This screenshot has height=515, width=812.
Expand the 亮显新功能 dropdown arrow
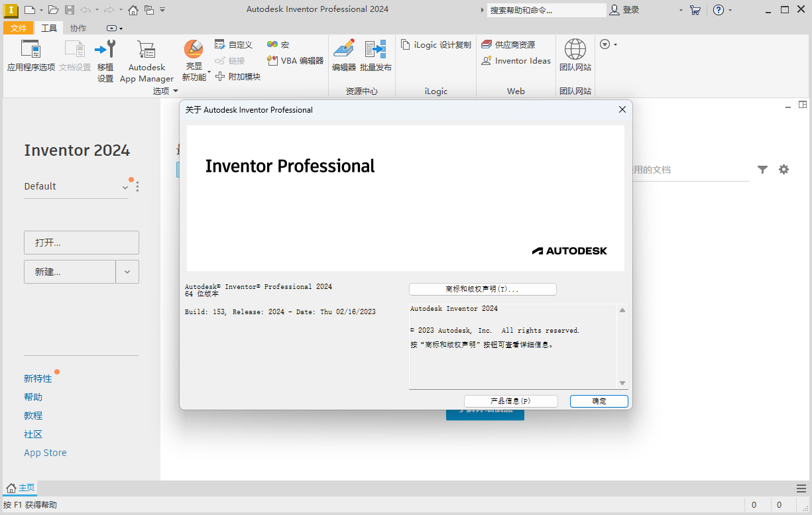click(x=209, y=72)
